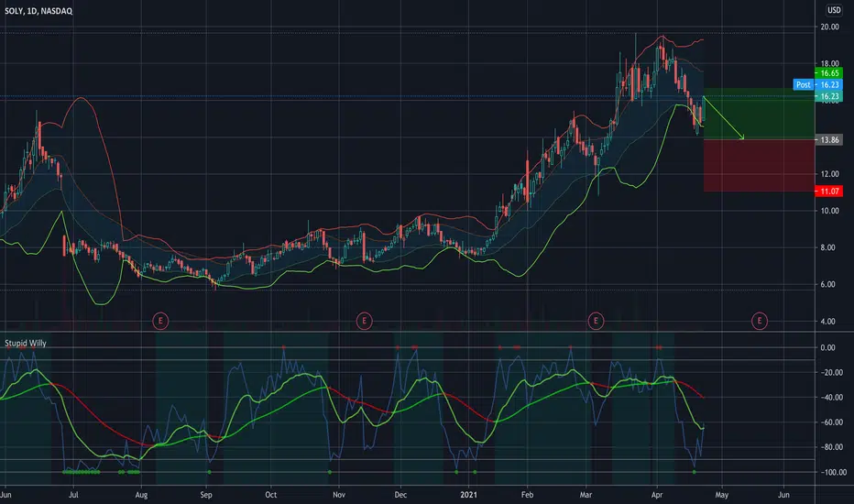Click the earnings marker near August
The width and height of the screenshot is (854, 504).
[x=160, y=321]
